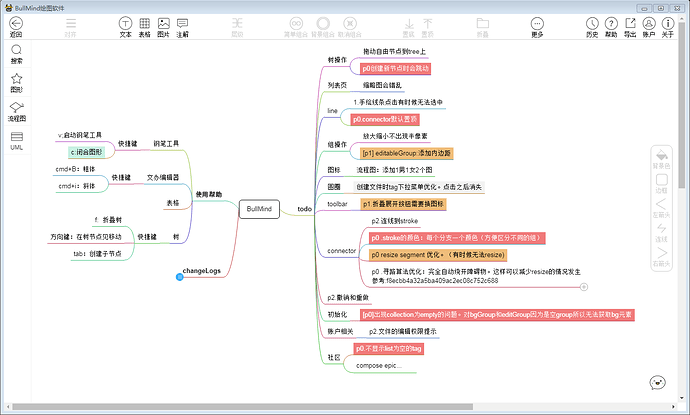Click the back arrow icon
The height and width of the screenshot is (415, 690).
coord(16,23)
